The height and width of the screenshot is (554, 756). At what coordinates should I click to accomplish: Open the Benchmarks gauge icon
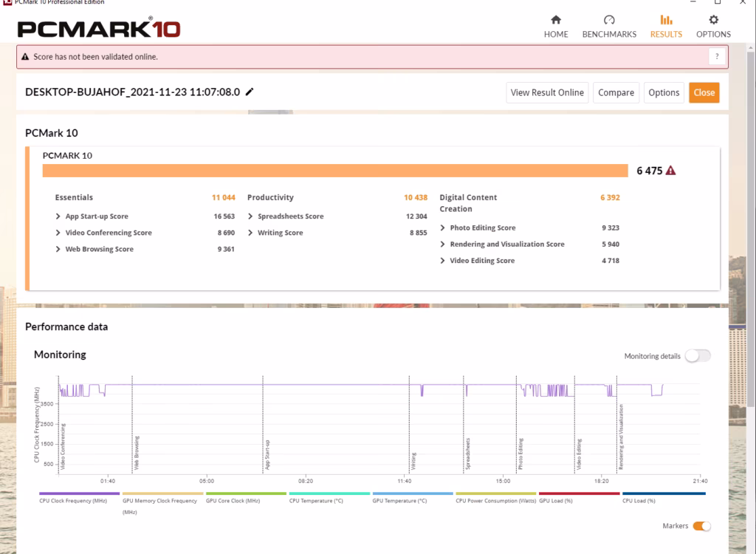click(609, 20)
